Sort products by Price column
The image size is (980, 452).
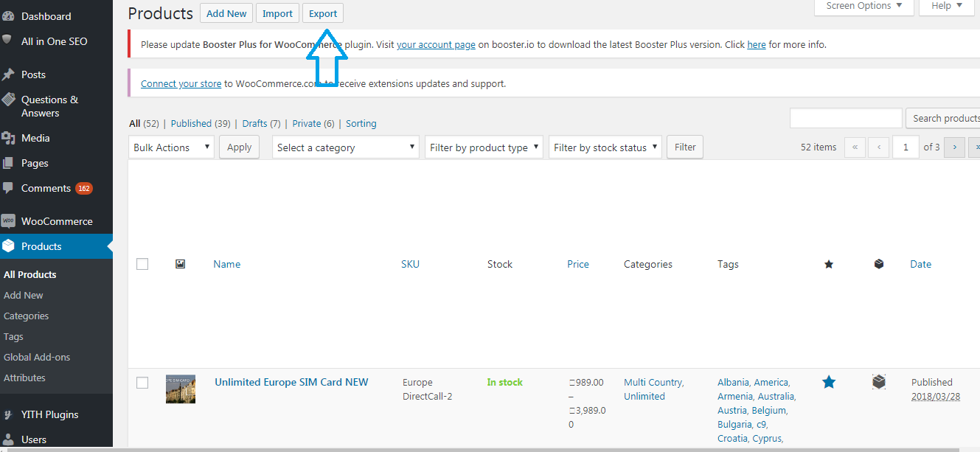click(x=578, y=264)
